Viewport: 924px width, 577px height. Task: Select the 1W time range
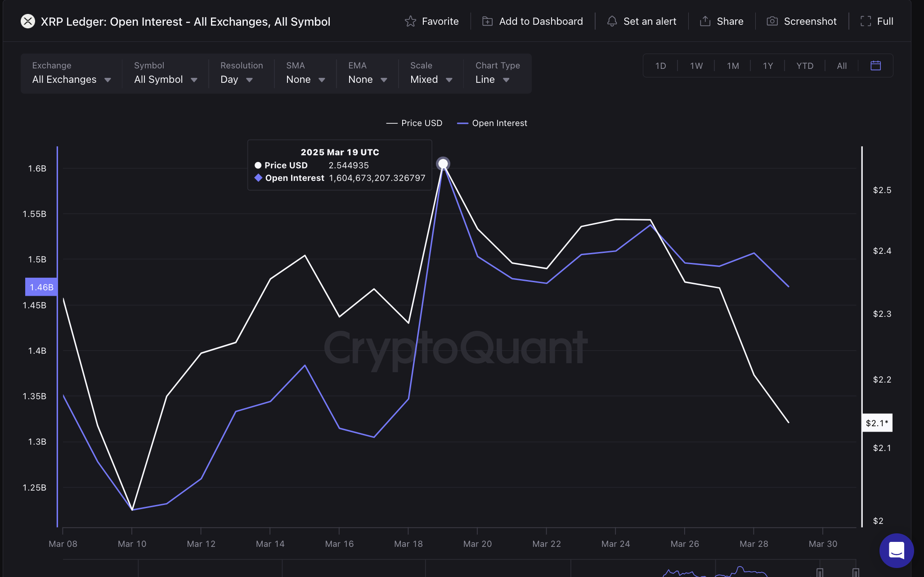pos(696,66)
